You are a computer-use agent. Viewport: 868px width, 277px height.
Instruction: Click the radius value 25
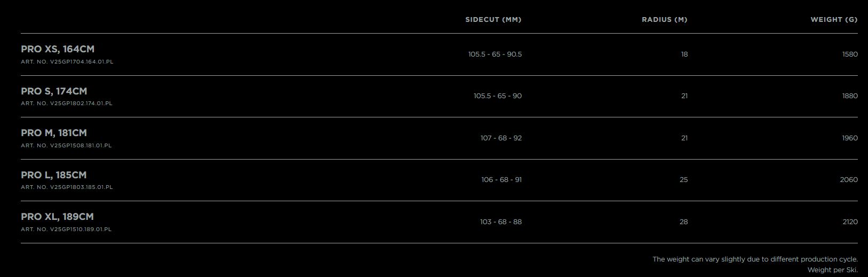684,180
